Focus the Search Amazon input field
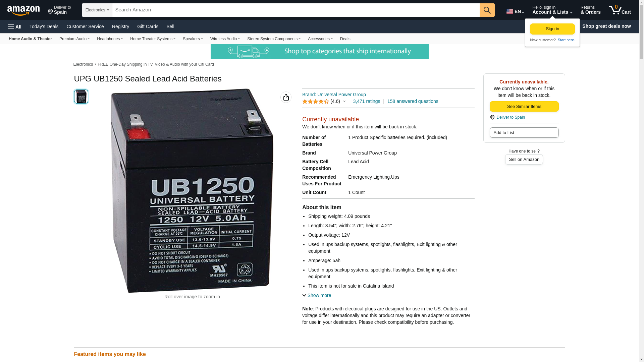This screenshot has height=362, width=644. pos(296,10)
